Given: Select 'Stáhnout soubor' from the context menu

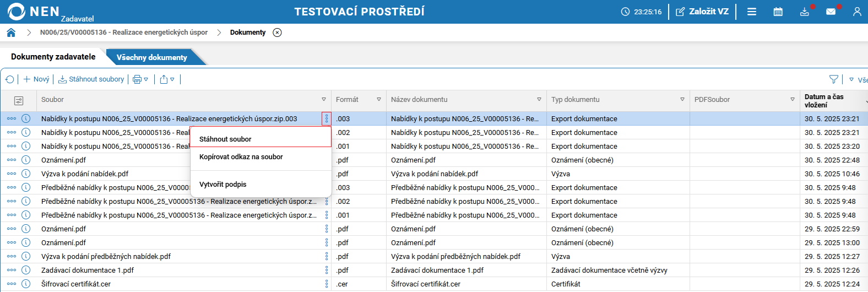Looking at the screenshot, I should [x=225, y=139].
